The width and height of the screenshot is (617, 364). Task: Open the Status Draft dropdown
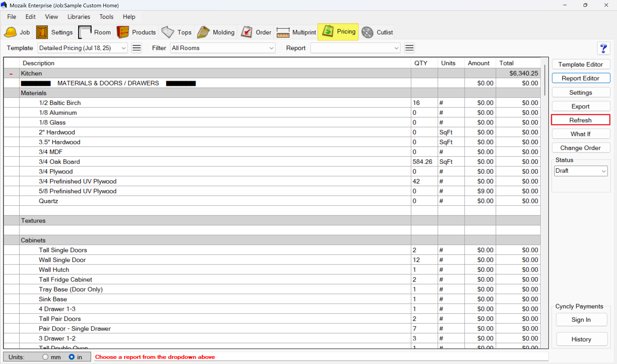pos(603,171)
